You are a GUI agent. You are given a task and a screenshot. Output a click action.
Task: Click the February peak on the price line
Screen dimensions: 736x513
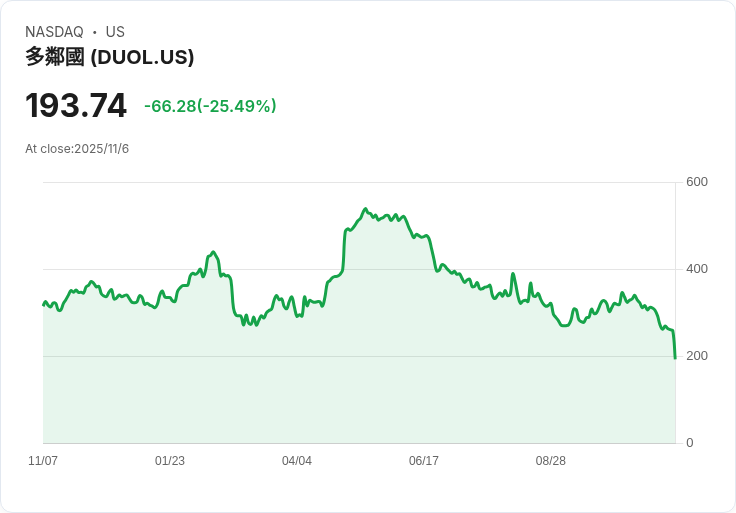214,252
